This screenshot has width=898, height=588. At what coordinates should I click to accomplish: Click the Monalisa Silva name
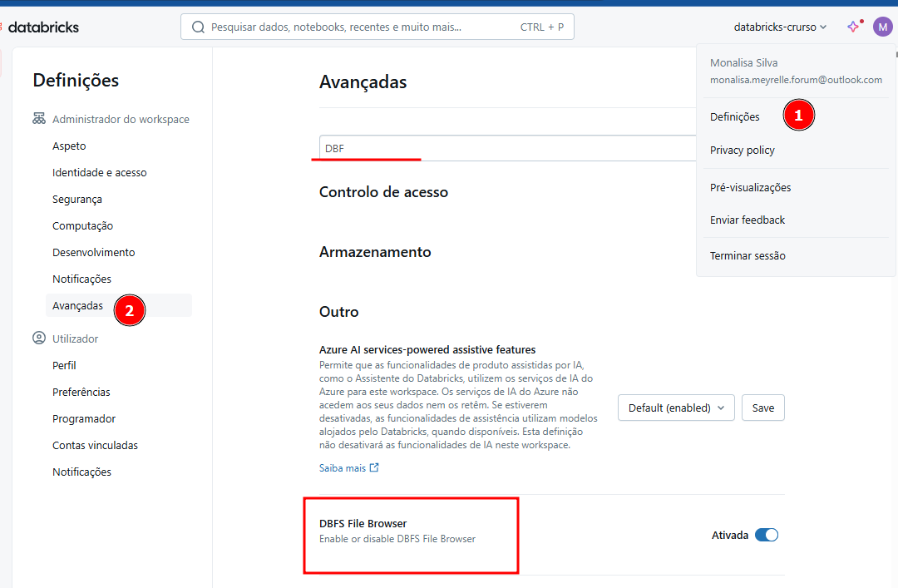coord(744,62)
